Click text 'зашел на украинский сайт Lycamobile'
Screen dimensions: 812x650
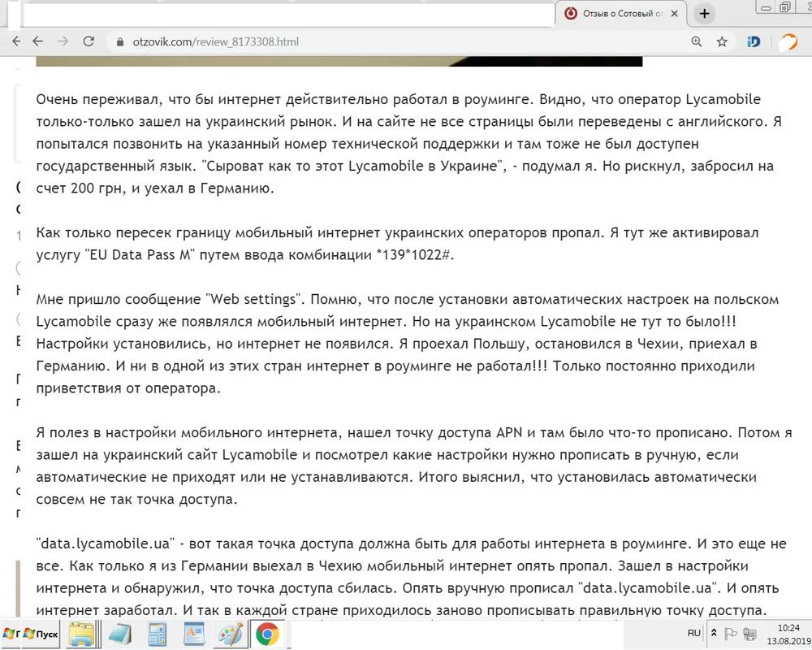tap(166, 455)
